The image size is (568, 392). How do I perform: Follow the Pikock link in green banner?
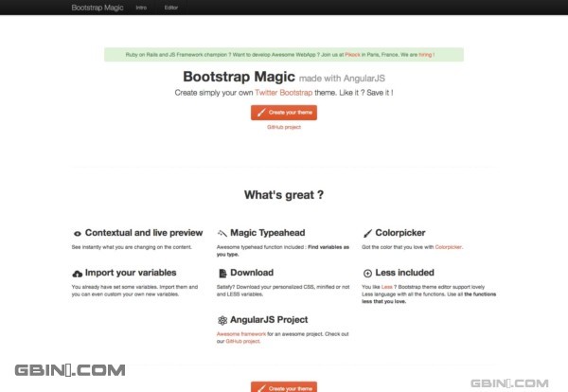point(352,55)
